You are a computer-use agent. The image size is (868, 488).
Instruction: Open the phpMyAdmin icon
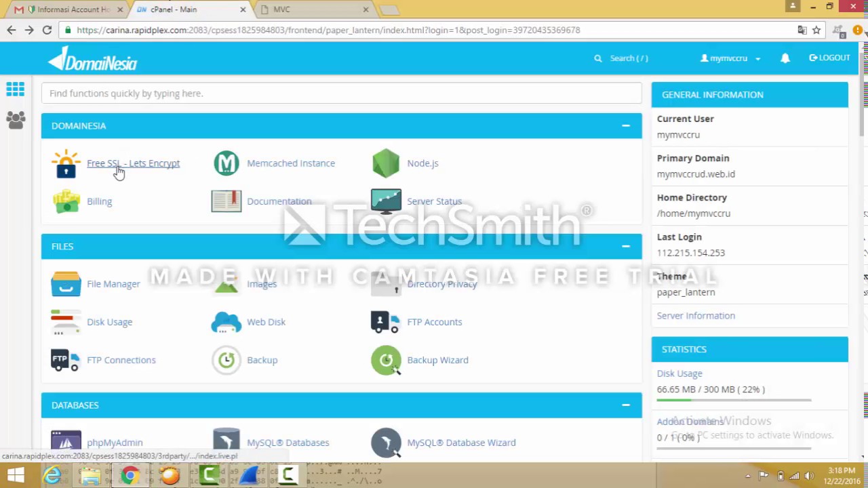(x=66, y=443)
